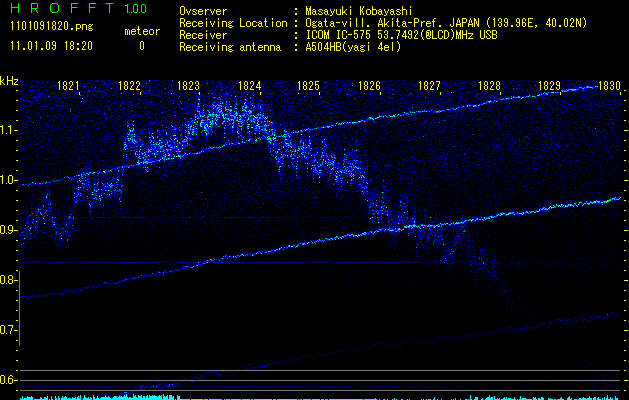Click the 1826 time marker
The height and width of the screenshot is (400, 629).
[369, 86]
